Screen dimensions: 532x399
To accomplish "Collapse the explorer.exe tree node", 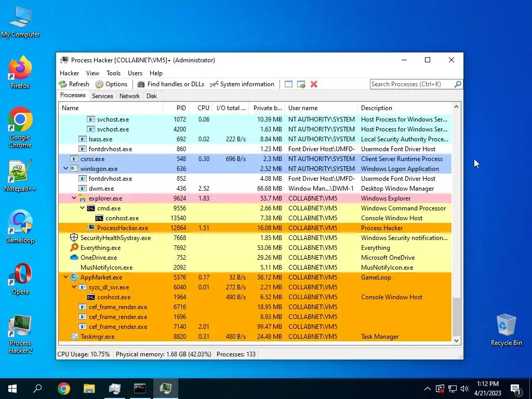I will click(x=74, y=198).
